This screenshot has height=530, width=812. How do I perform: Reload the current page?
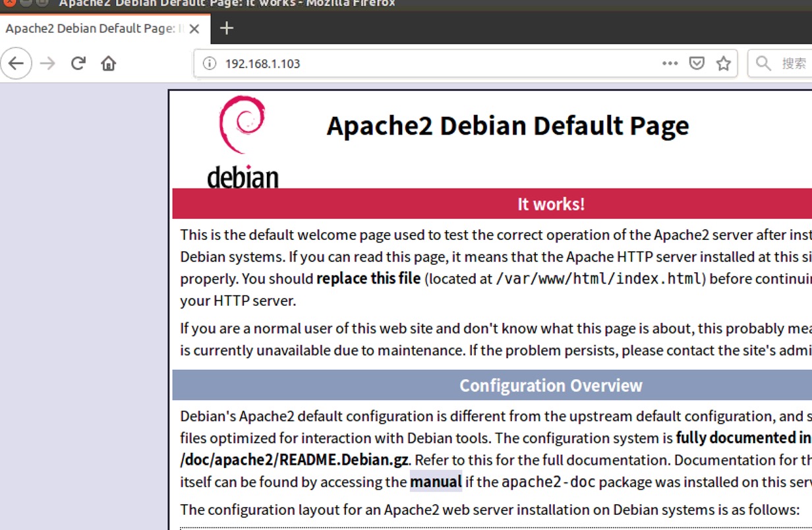coord(78,63)
